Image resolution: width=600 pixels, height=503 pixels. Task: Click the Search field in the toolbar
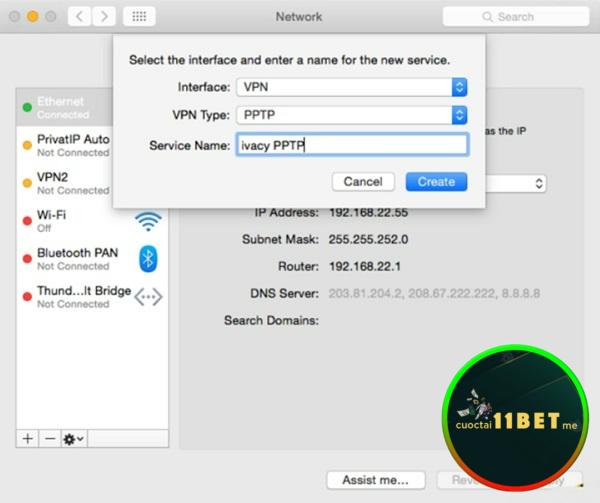[515, 16]
